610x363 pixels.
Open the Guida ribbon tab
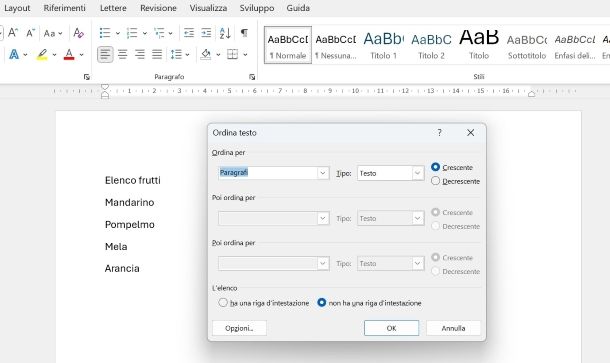pyautogui.click(x=298, y=8)
